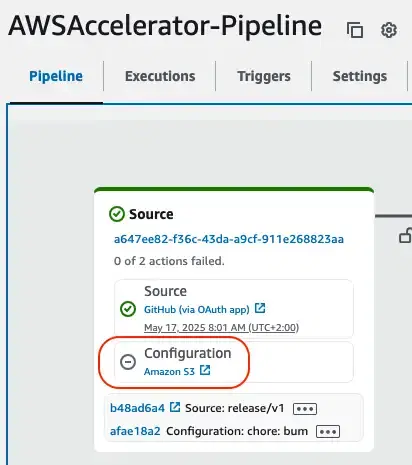
Task: Click green check icon beside Source stage
Action: point(117,214)
